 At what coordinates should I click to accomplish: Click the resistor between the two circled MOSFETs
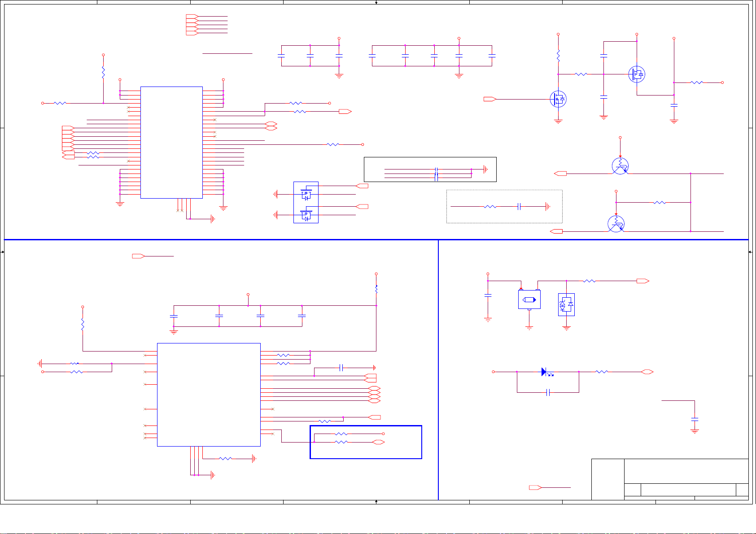[581, 74]
